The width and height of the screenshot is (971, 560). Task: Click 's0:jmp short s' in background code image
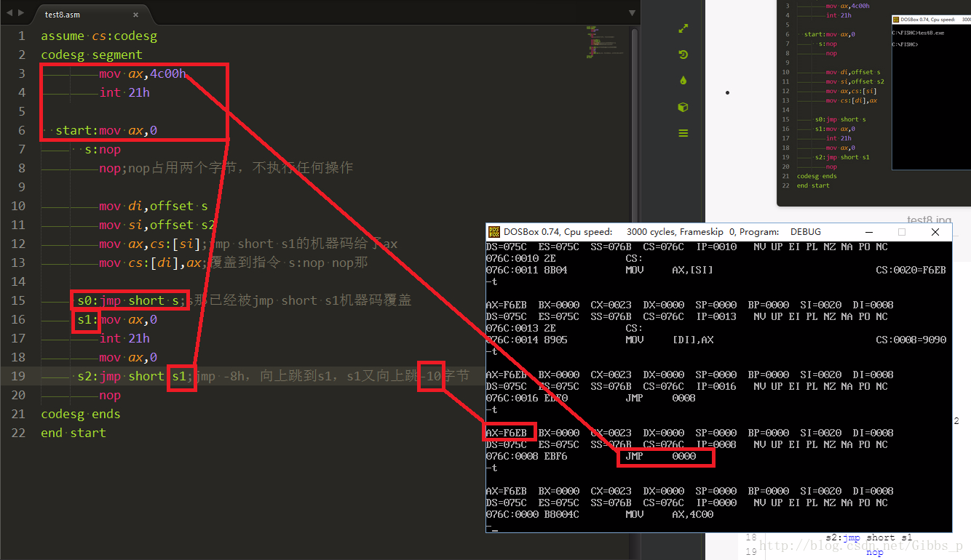coord(841,119)
